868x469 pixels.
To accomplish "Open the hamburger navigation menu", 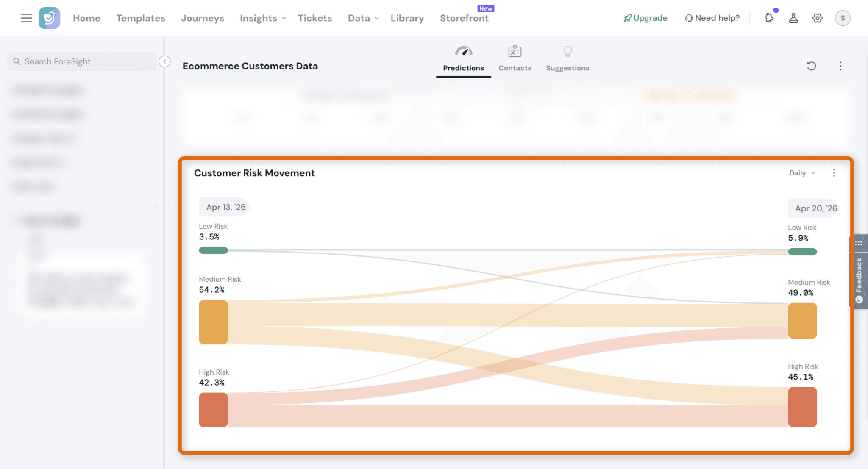I will click(x=26, y=18).
